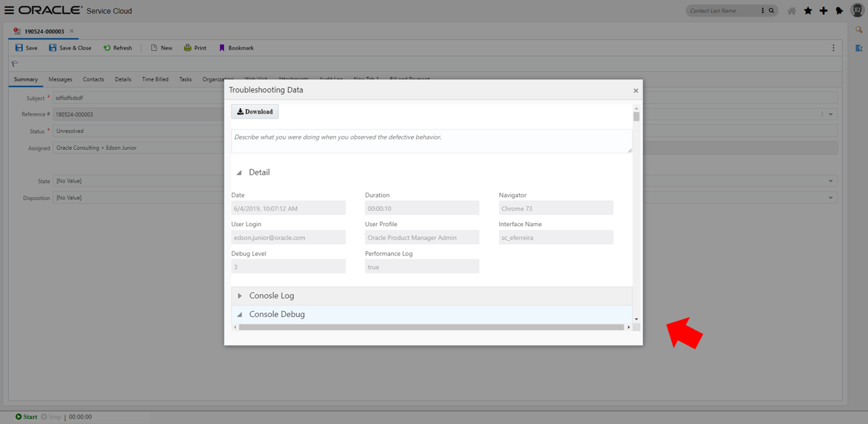The image size is (868, 424).
Task: Refresh the incident record
Action: 118,48
